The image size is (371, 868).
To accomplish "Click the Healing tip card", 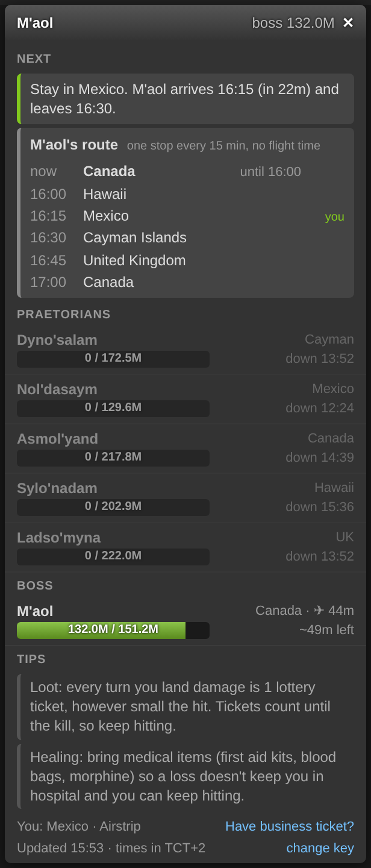I will 185,776.
